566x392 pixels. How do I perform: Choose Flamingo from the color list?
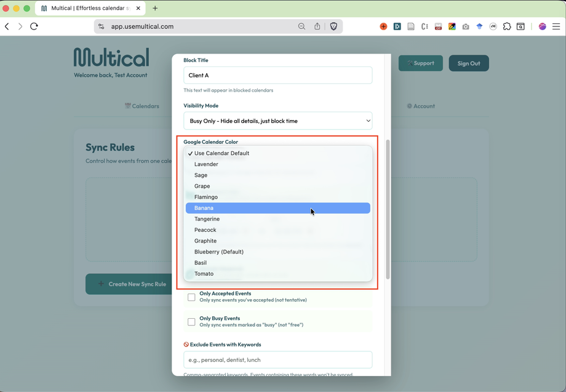click(x=277, y=197)
